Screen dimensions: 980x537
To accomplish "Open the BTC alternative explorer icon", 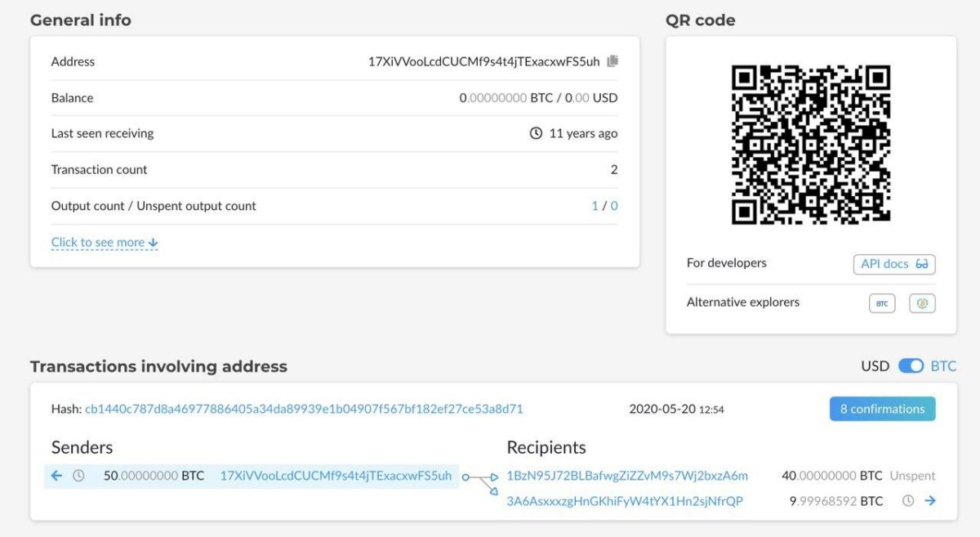I will click(882, 303).
